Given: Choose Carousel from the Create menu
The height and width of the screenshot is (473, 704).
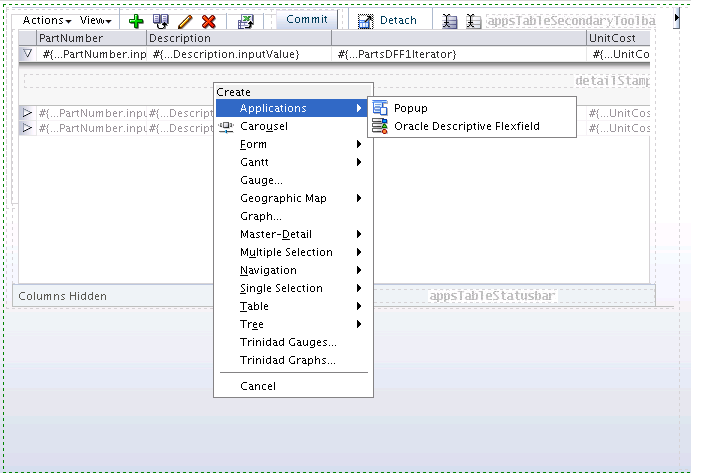Looking at the screenshot, I should point(292,126).
